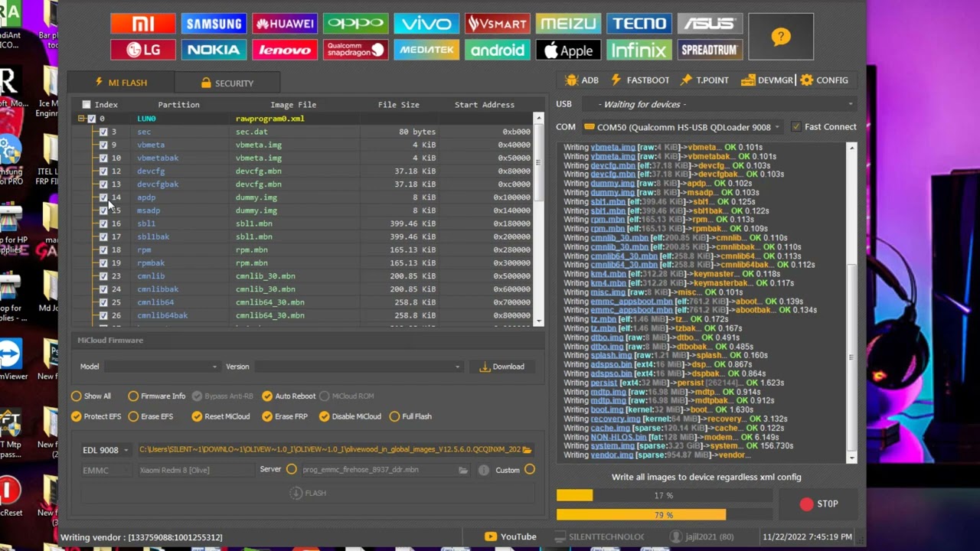Click the loader info icon
Viewport: 980px width, 551px height.
(484, 470)
